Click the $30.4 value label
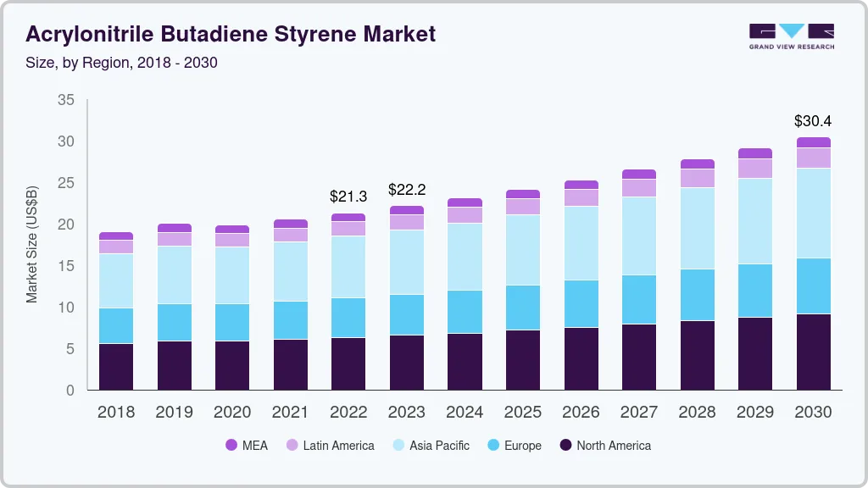 (814, 121)
